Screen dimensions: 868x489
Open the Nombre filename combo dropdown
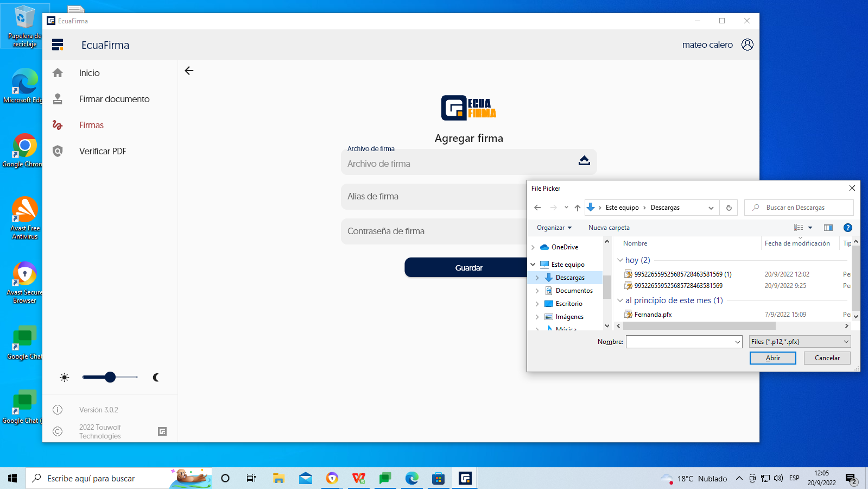click(738, 342)
